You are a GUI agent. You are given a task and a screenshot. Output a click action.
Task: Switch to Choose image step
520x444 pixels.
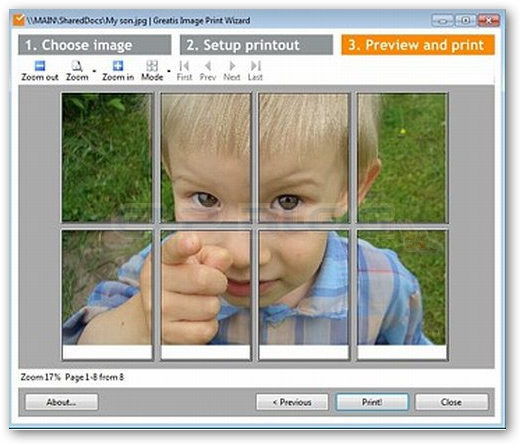[95, 45]
